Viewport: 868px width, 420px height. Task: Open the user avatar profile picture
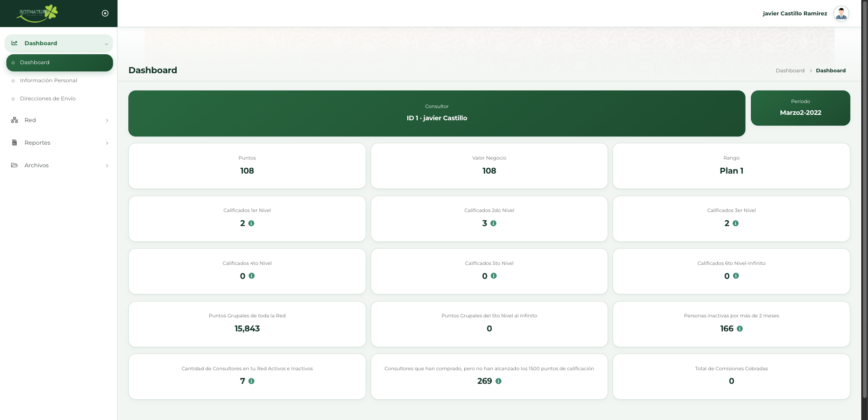841,14
